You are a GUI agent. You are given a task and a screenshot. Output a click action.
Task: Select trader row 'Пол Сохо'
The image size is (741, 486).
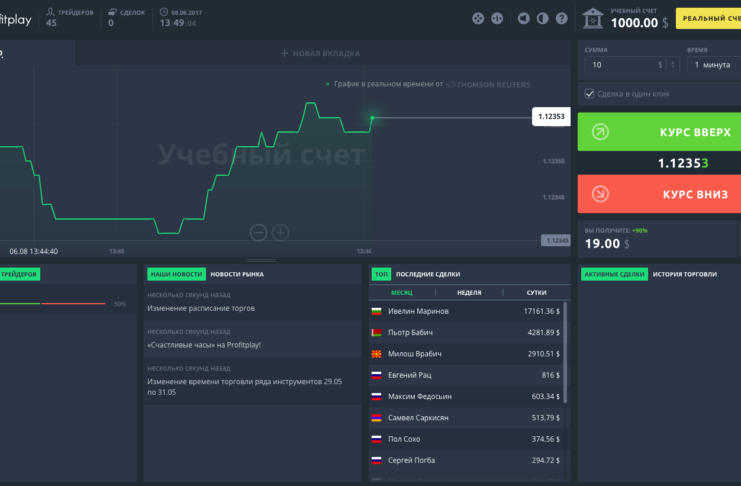(466, 439)
